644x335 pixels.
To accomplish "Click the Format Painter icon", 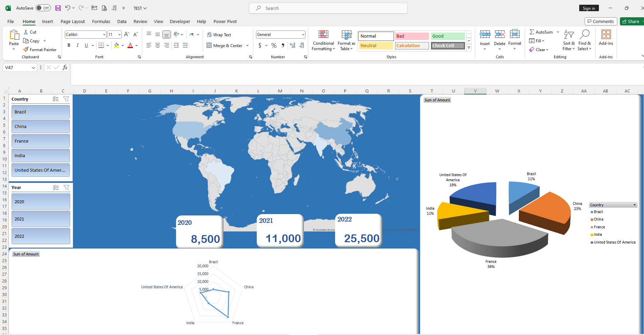I will 26,49.
